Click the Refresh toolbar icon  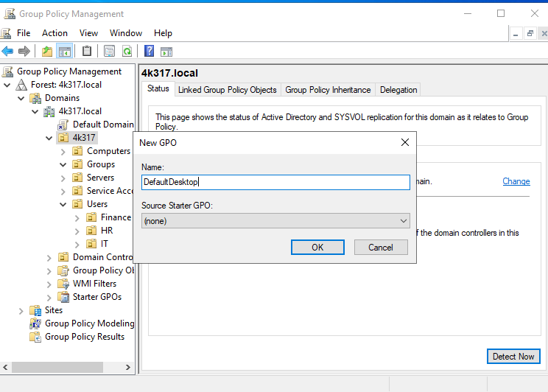click(x=127, y=51)
